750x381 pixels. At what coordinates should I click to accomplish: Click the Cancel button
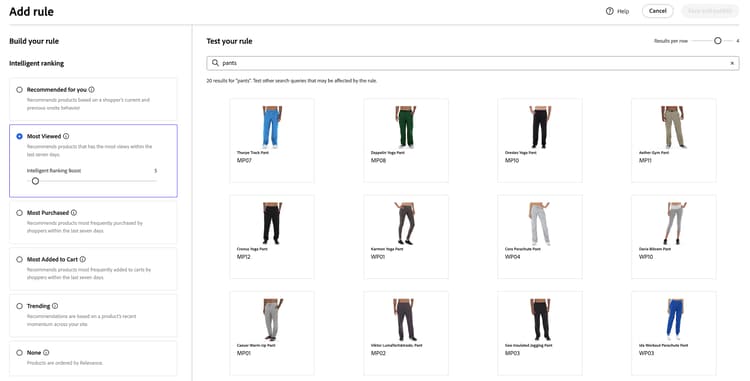(x=657, y=11)
